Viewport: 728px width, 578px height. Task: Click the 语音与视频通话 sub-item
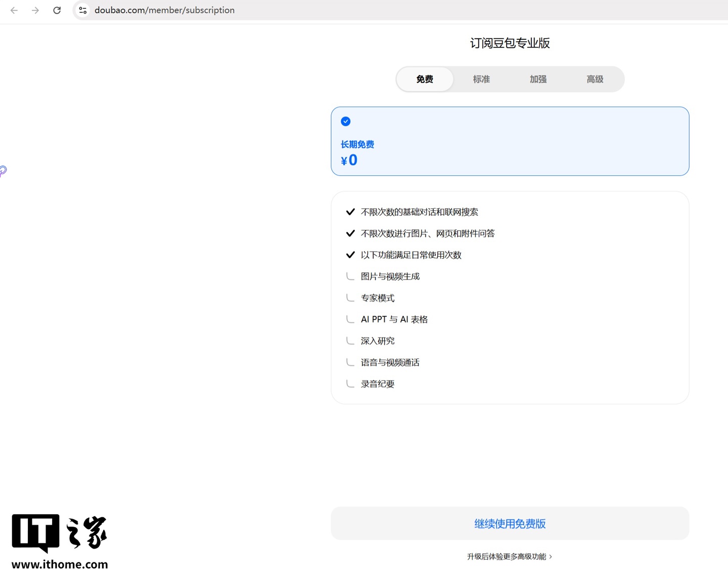tap(390, 362)
